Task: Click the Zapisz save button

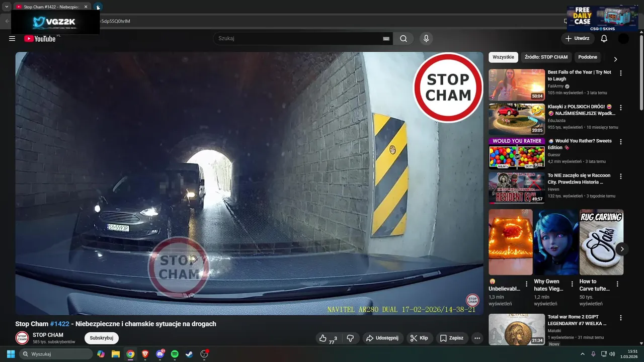Action: (x=451, y=338)
